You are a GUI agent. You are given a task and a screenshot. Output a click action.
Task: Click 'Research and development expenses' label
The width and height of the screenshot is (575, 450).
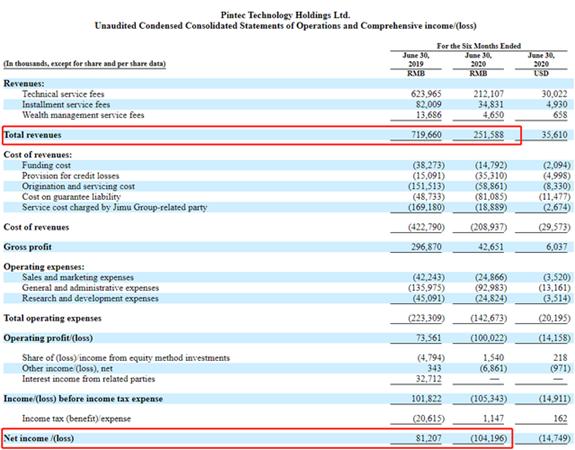[90, 299]
